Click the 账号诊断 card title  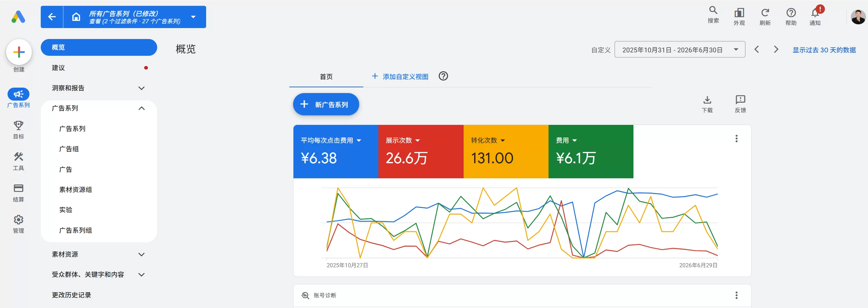tap(325, 295)
